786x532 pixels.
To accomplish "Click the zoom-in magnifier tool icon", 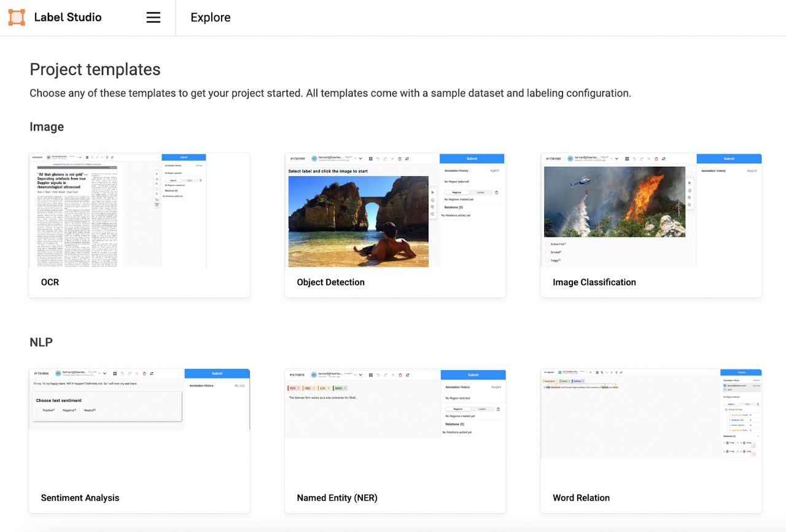I will [x=432, y=207].
